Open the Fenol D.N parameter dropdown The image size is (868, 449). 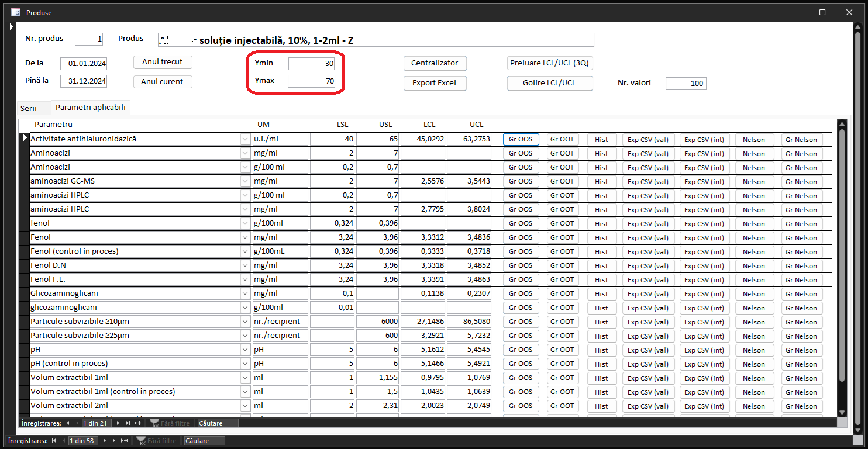pos(244,265)
